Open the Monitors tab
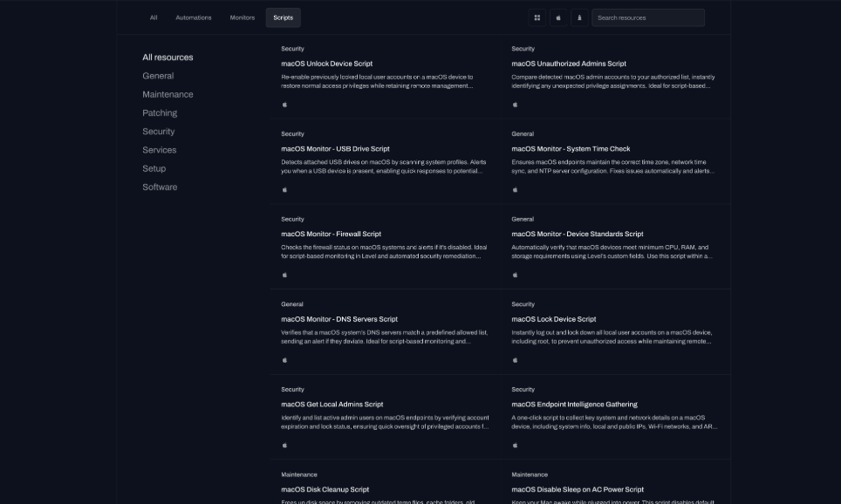Viewport: 841px width, 504px height. pyautogui.click(x=243, y=17)
